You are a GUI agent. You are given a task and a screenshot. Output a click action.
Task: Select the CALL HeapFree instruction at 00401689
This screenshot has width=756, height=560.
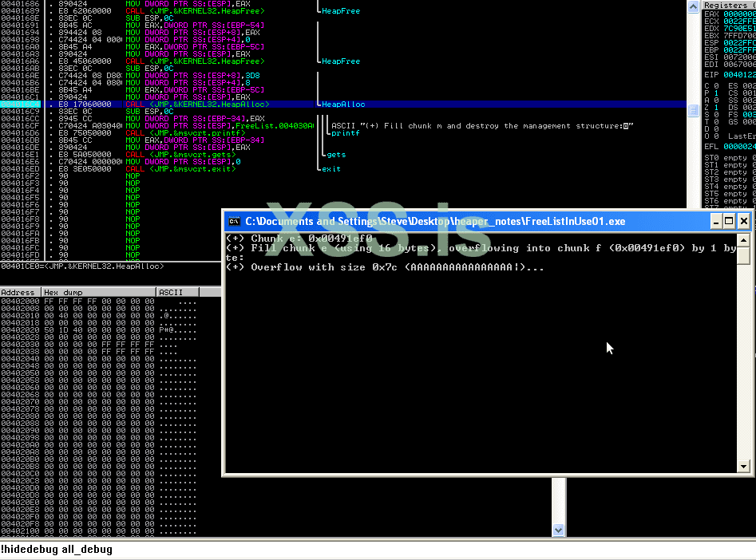pos(343,10)
